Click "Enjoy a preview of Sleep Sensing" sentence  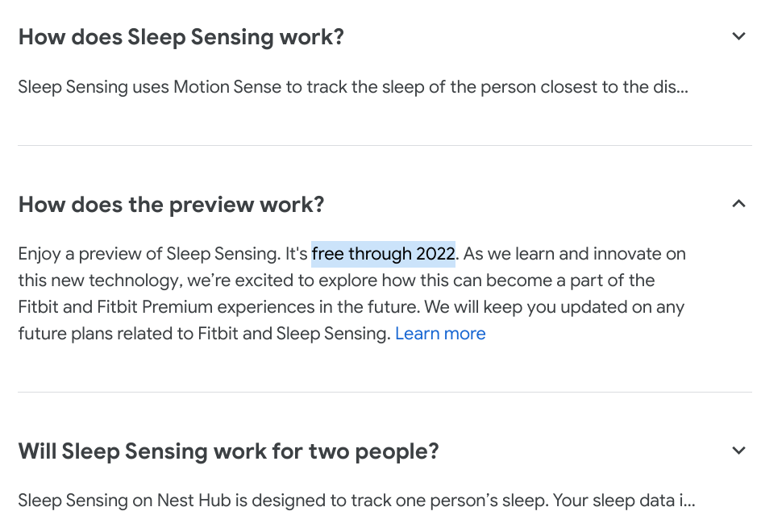coord(148,254)
